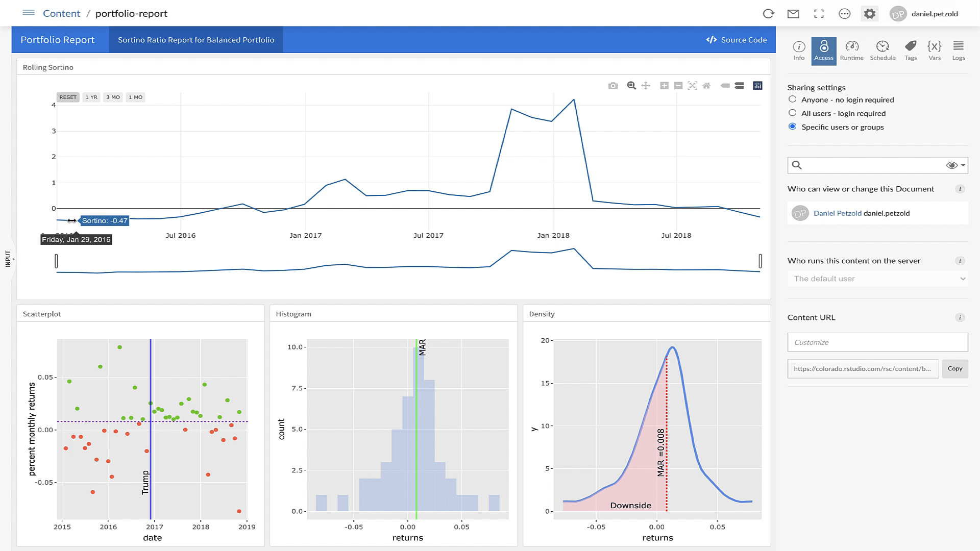Select Anyone - no login required
Screen dimensions: 980x551
792,99
